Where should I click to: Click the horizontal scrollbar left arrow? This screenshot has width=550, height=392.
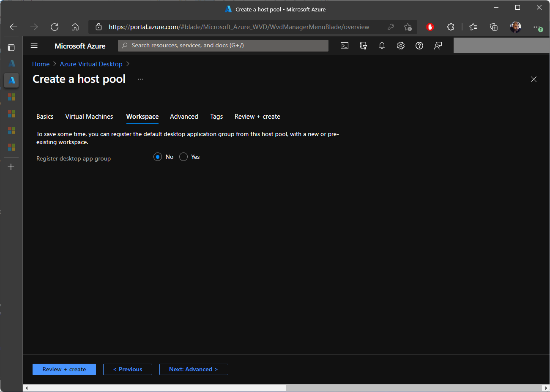click(27, 388)
